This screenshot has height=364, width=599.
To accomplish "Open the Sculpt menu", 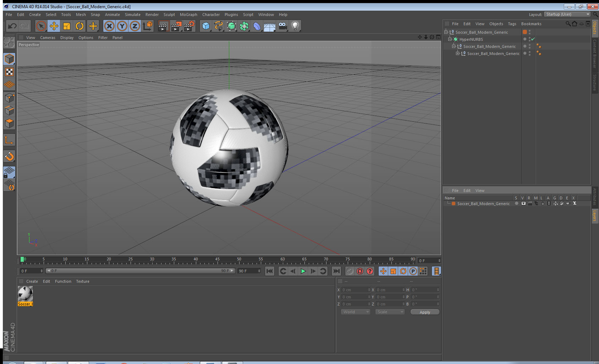I will click(x=169, y=15).
